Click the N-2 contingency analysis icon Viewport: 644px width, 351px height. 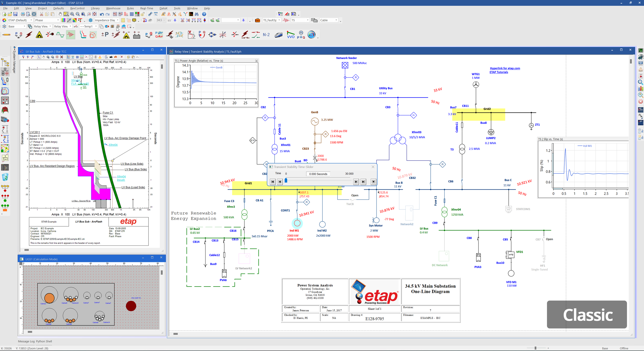click(266, 35)
